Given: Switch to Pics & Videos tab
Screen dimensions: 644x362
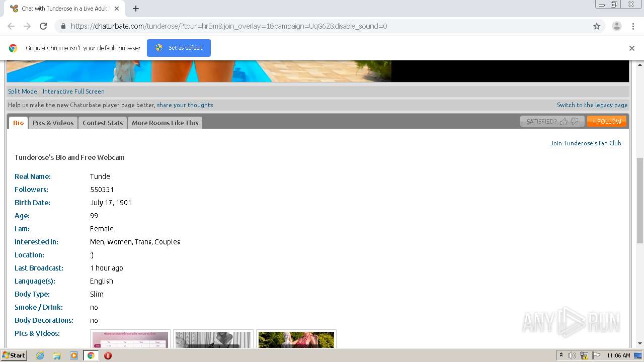Looking at the screenshot, I should (53, 123).
